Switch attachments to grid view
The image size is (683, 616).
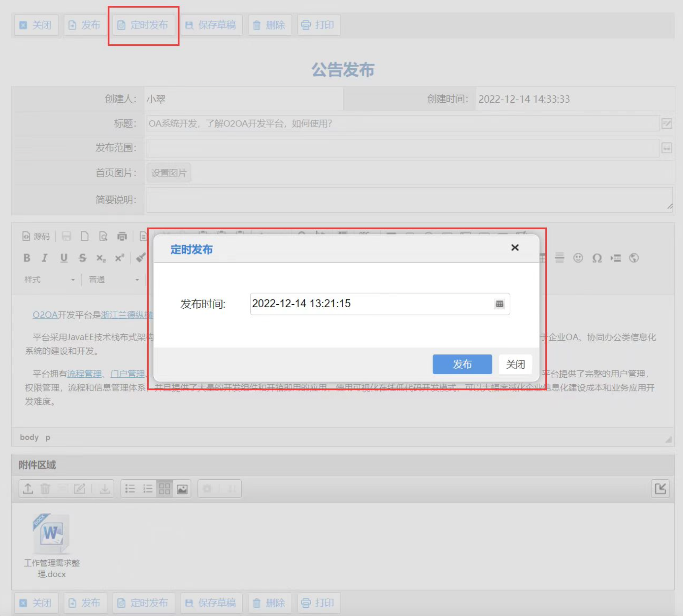[x=165, y=488]
